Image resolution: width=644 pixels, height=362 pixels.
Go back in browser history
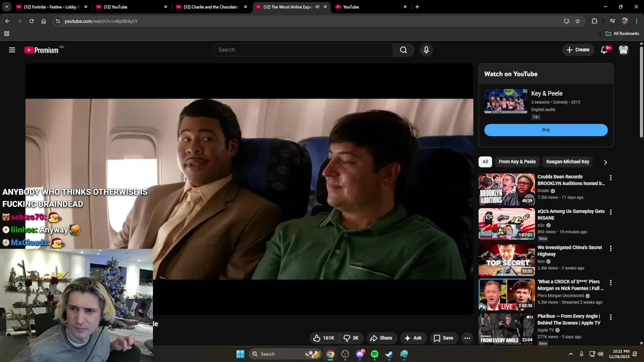coord(7,21)
